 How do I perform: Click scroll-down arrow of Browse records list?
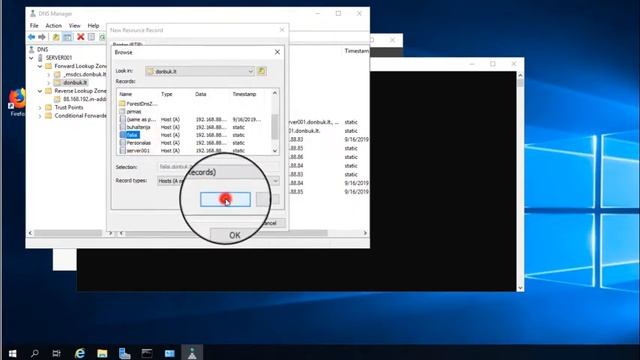pyautogui.click(x=275, y=151)
